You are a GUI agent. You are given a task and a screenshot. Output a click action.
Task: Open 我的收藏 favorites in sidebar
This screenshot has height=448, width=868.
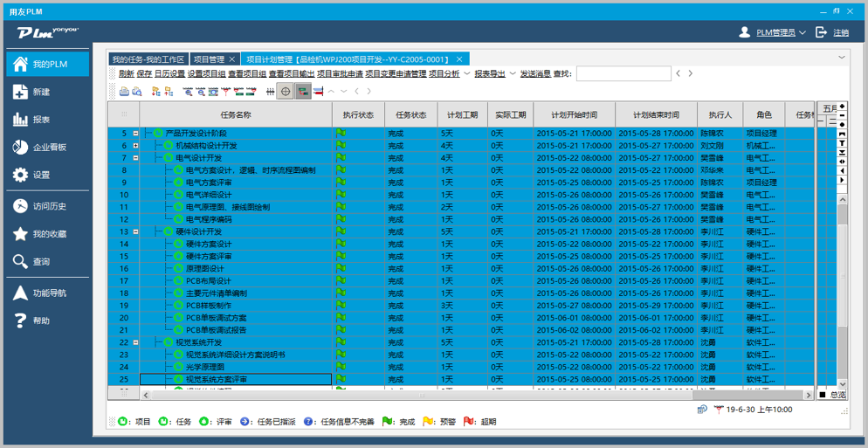click(49, 234)
